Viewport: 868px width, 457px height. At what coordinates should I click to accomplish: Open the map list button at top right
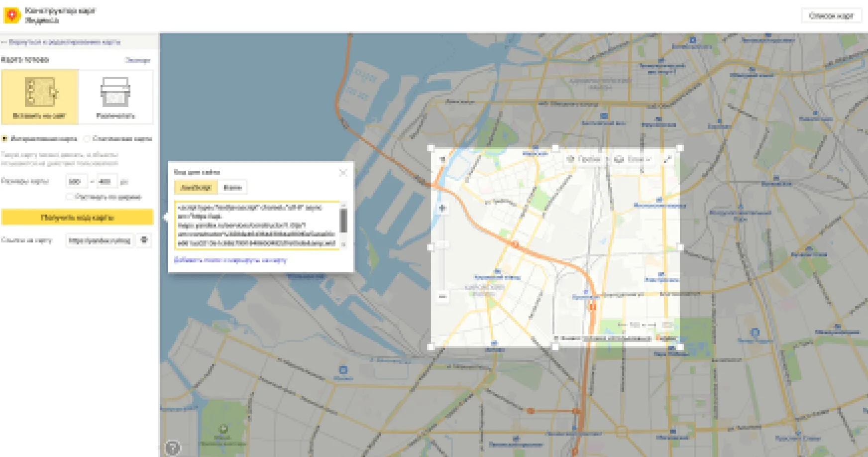(832, 16)
